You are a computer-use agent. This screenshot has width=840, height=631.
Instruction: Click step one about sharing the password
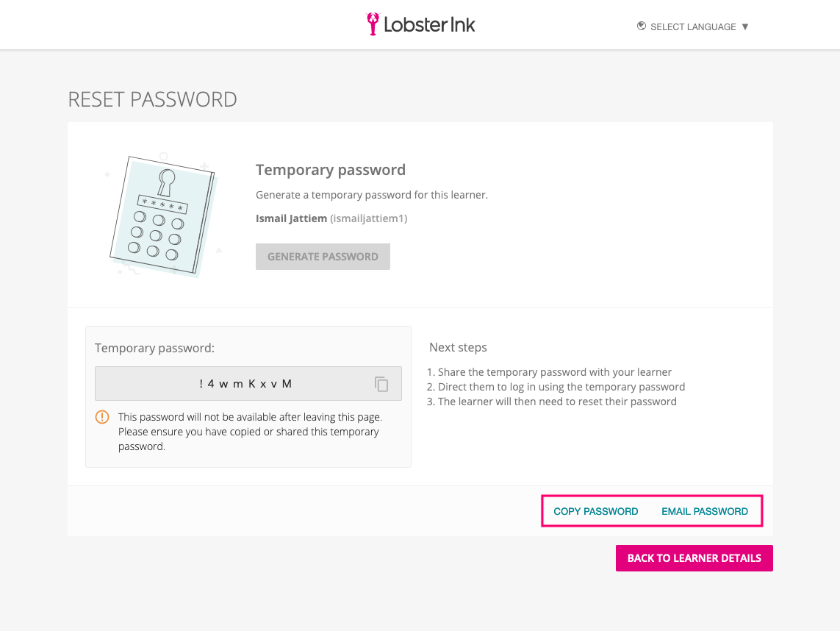pyautogui.click(x=549, y=372)
